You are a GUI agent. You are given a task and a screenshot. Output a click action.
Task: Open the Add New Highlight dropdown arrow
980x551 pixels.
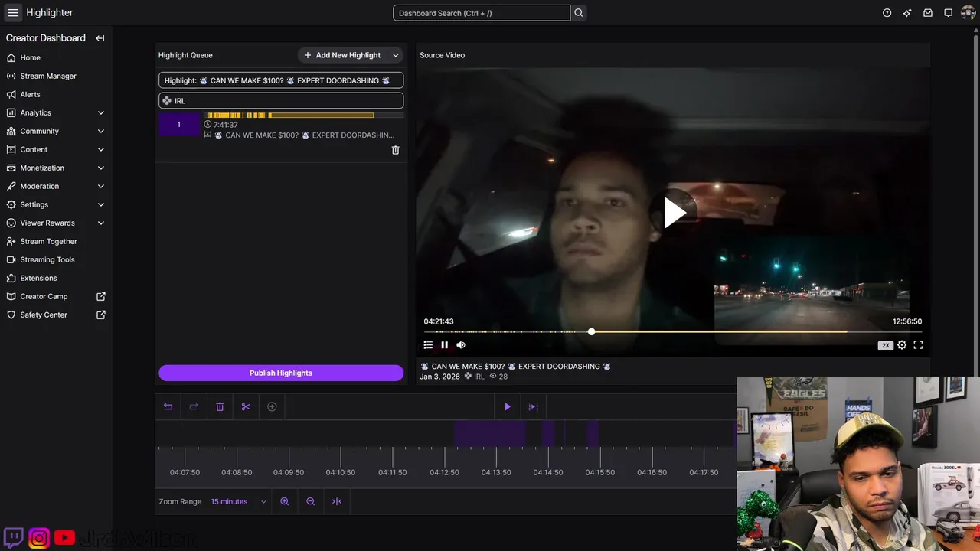(x=396, y=55)
